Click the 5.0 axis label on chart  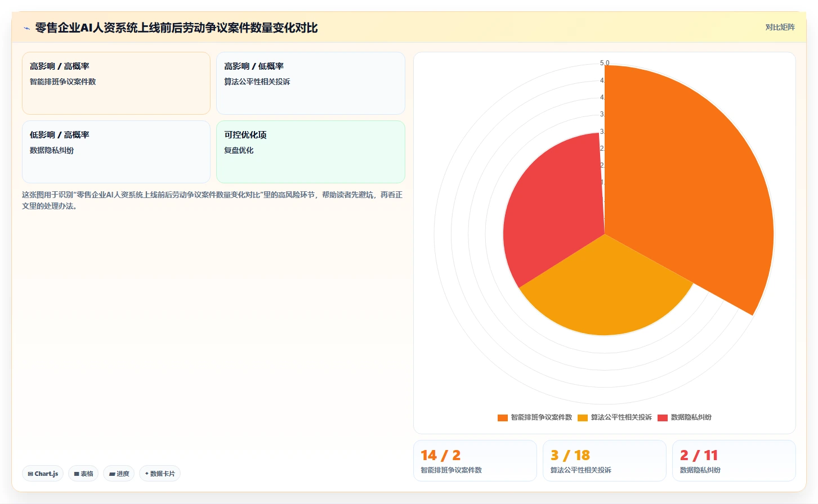pyautogui.click(x=605, y=63)
